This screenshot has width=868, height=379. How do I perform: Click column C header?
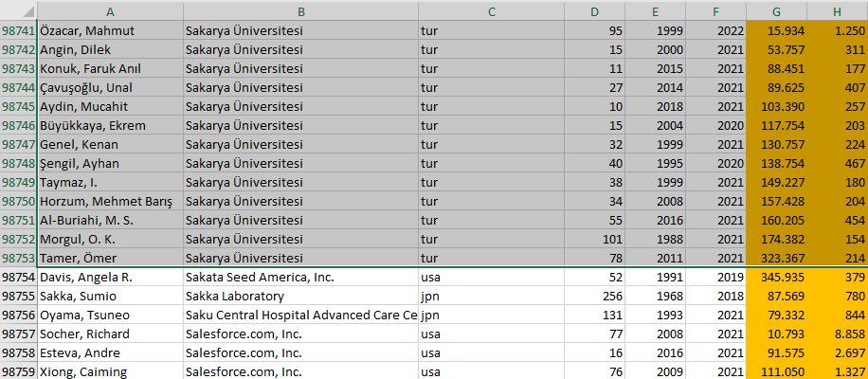click(491, 10)
